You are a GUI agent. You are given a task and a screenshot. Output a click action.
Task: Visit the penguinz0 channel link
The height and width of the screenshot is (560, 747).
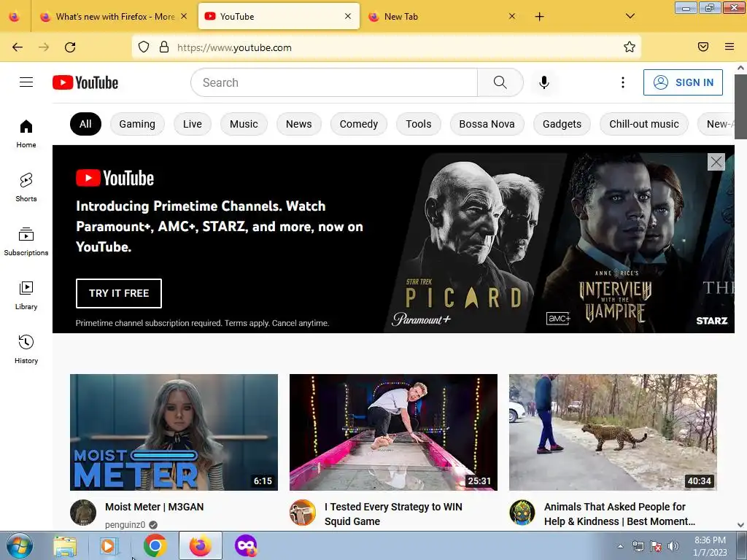pyautogui.click(x=125, y=525)
